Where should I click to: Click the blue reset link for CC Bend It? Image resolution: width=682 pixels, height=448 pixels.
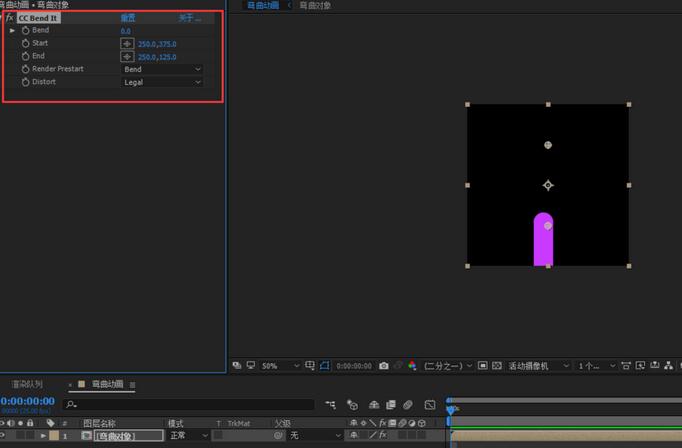coord(128,18)
